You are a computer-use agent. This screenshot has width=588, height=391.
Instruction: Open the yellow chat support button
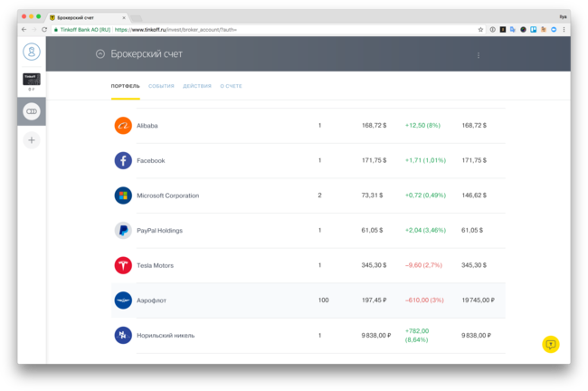tap(550, 344)
